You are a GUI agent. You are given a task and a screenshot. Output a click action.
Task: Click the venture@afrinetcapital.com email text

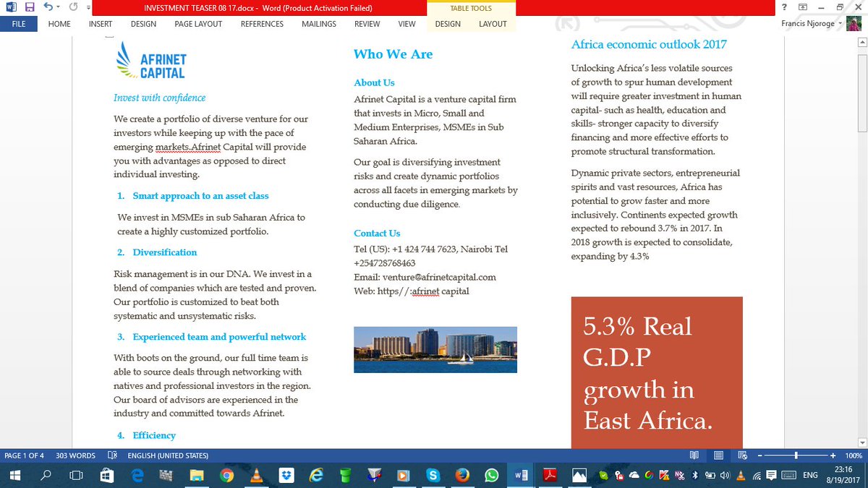439,277
